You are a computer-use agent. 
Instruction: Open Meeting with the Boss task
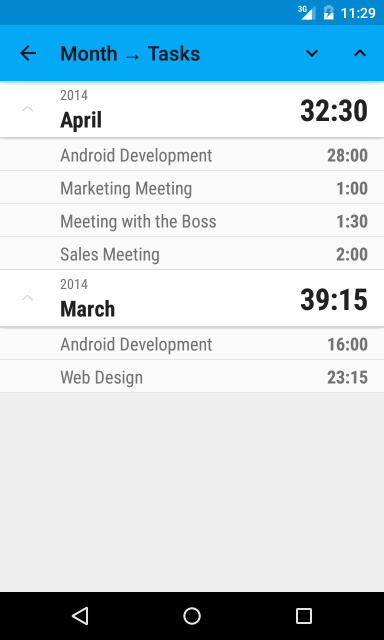(192, 221)
